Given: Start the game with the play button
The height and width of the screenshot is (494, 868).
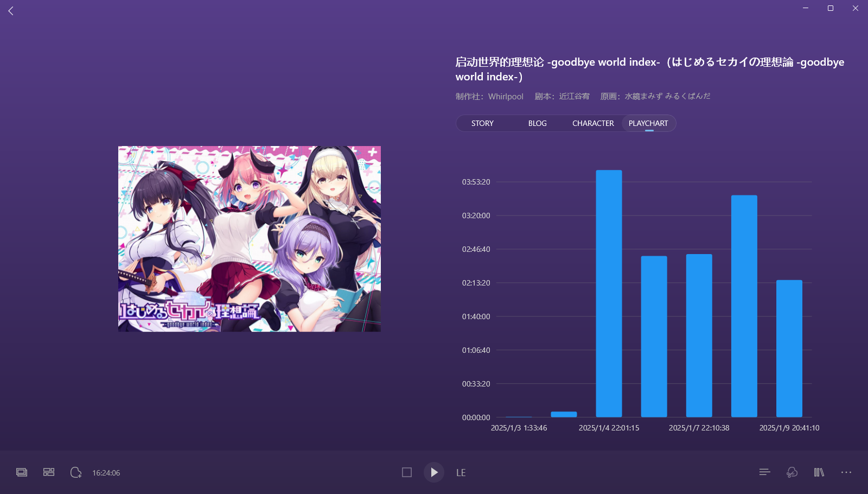Looking at the screenshot, I should (x=434, y=472).
